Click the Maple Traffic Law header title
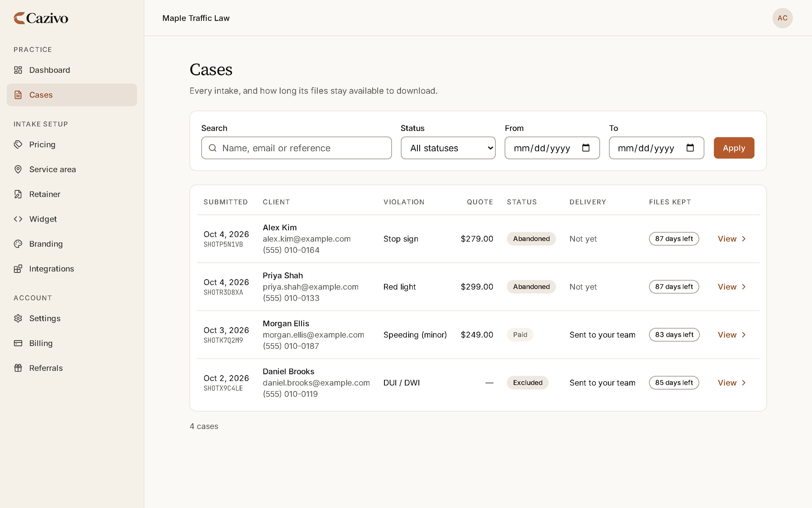This screenshot has width=812, height=508. tap(196, 18)
